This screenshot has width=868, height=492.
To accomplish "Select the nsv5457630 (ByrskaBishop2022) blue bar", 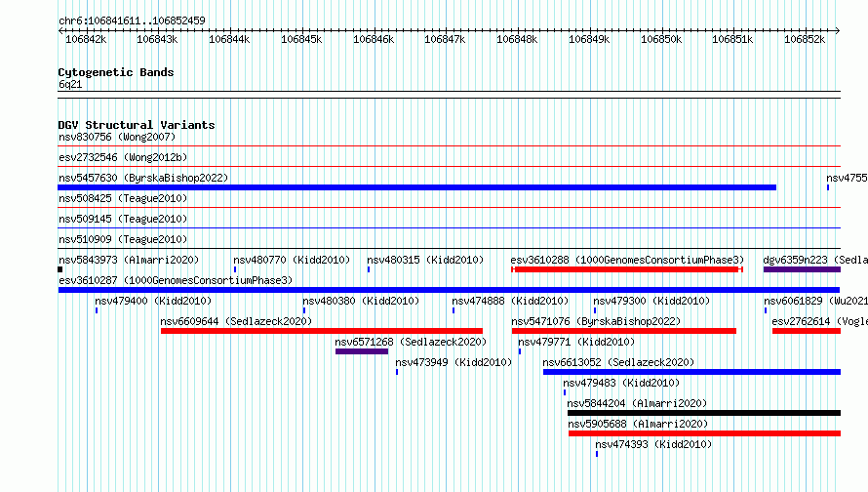I will pos(416,187).
